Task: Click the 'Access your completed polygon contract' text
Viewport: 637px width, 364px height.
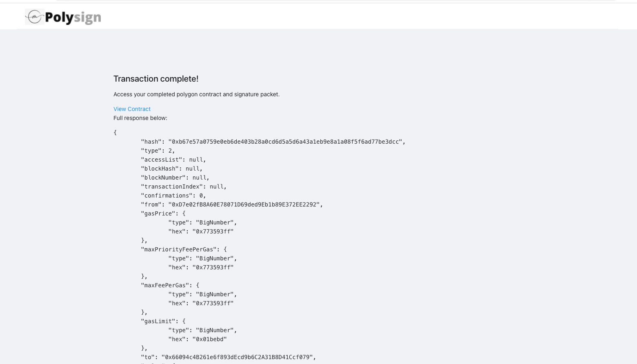Action: tap(196, 94)
